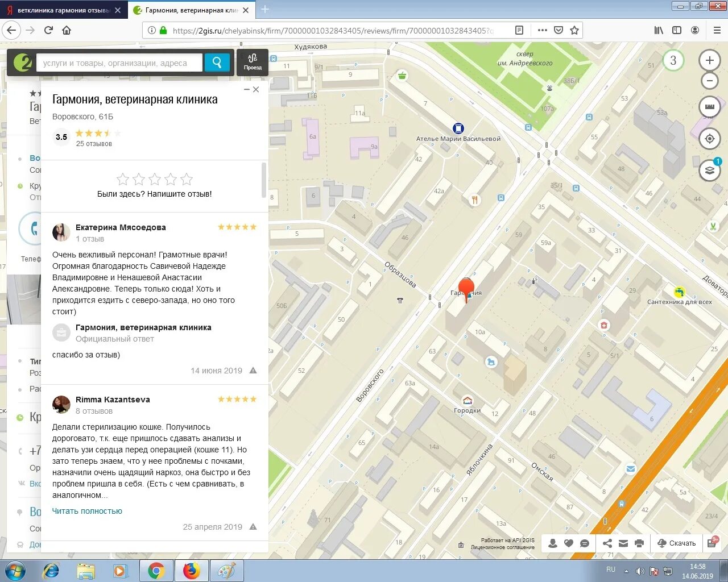The height and width of the screenshot is (582, 728).
Task: Open the Firefox hamburger menu
Action: 717,30
